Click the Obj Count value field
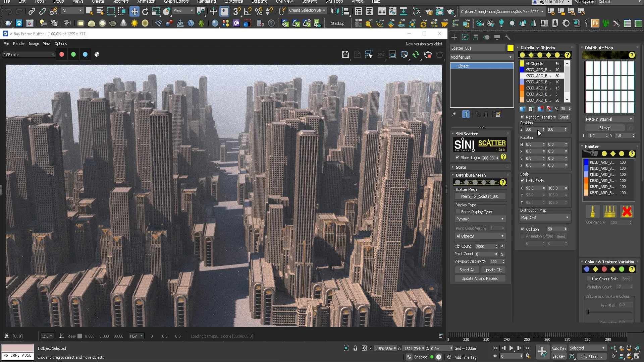Screen dimensions: 644x362 [485, 246]
